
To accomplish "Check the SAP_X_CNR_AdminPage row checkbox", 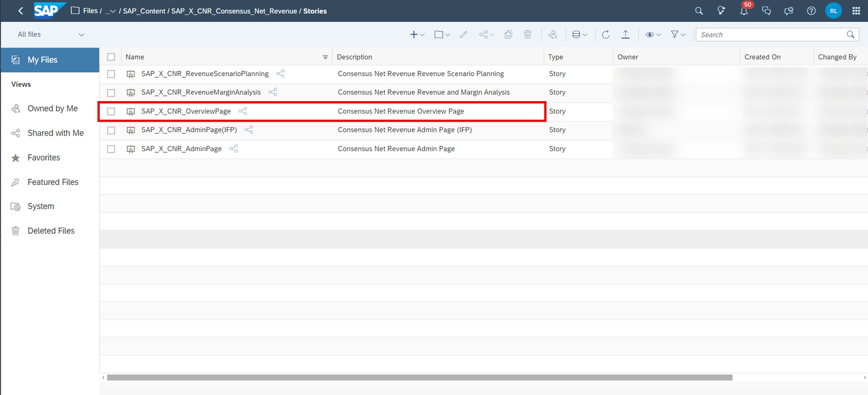I will [111, 149].
